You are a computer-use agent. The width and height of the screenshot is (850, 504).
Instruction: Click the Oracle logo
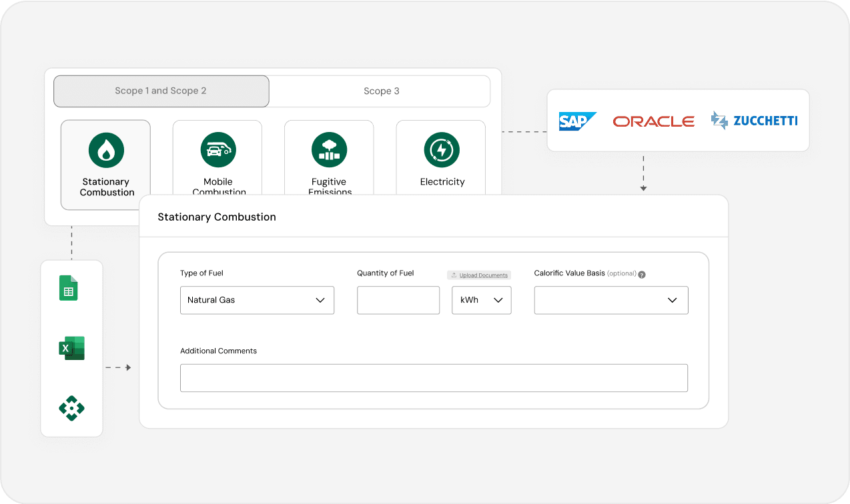click(x=654, y=121)
